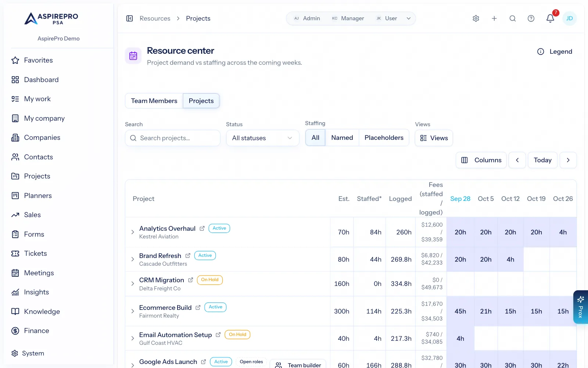Image resolution: width=588 pixels, height=368 pixels.
Task: Expand the Email Automation Setup row
Action: pyautogui.click(x=133, y=339)
